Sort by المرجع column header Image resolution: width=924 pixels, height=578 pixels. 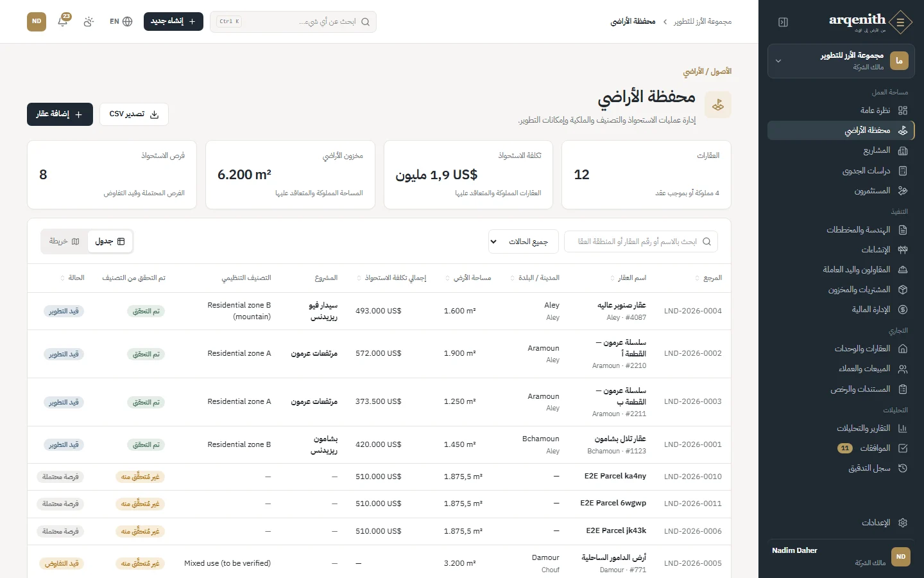(708, 278)
